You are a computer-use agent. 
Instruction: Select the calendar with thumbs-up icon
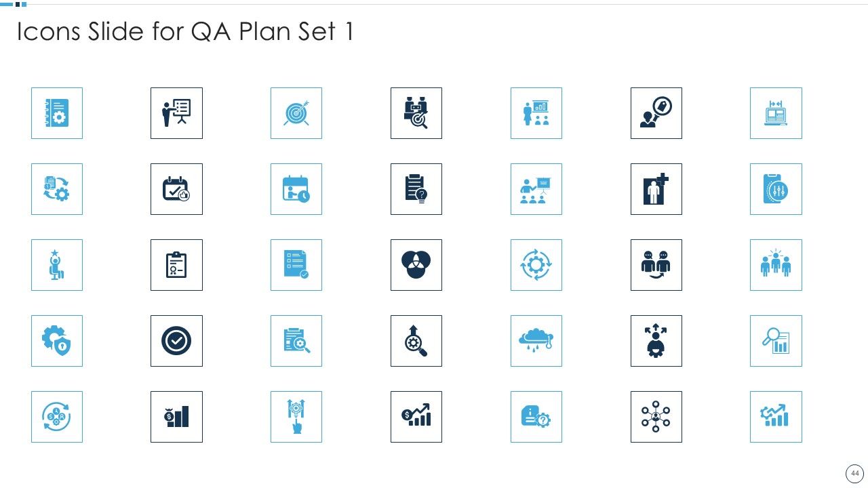pyautogui.click(x=176, y=189)
